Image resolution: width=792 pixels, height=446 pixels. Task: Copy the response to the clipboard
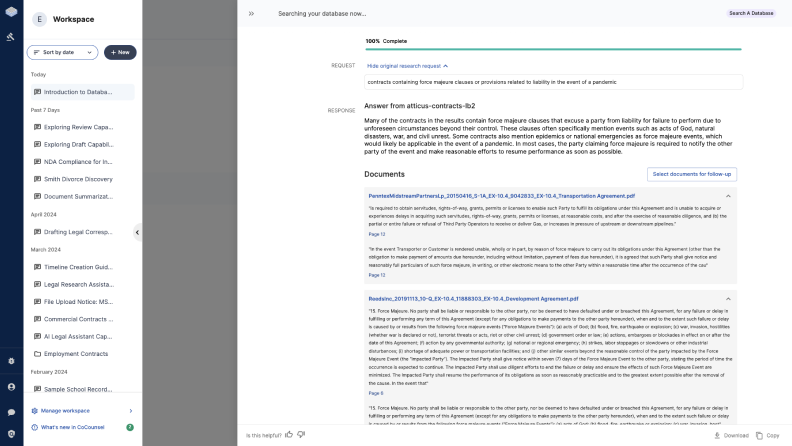click(x=768, y=435)
